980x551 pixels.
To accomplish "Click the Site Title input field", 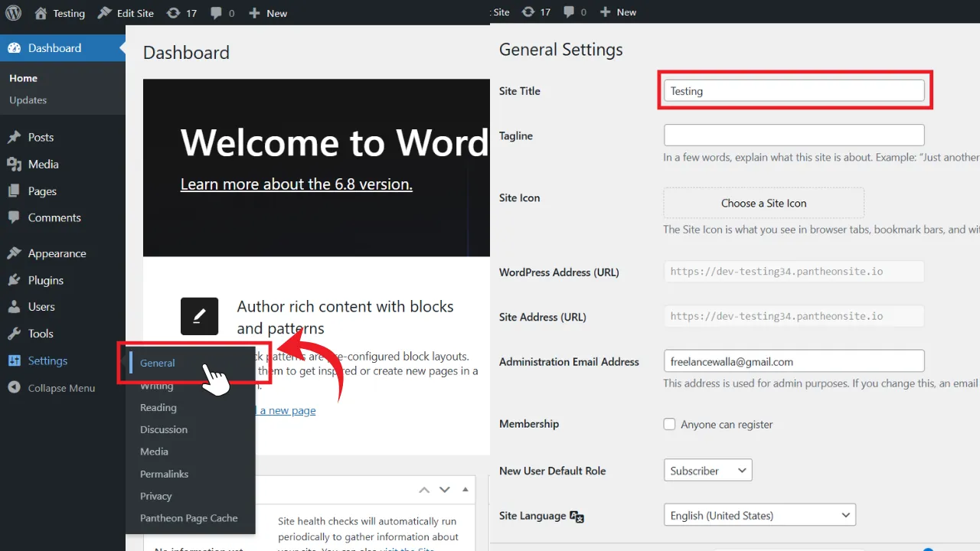I will click(794, 91).
